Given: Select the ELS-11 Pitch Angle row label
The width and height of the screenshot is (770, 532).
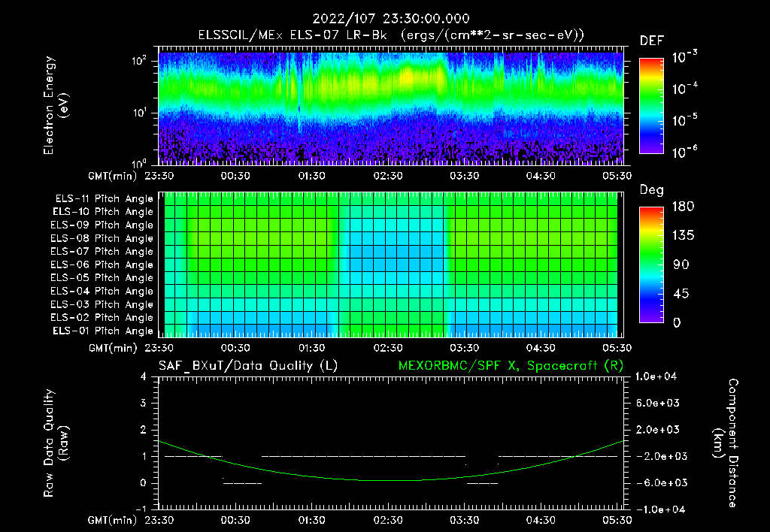Looking at the screenshot, I should point(104,199).
